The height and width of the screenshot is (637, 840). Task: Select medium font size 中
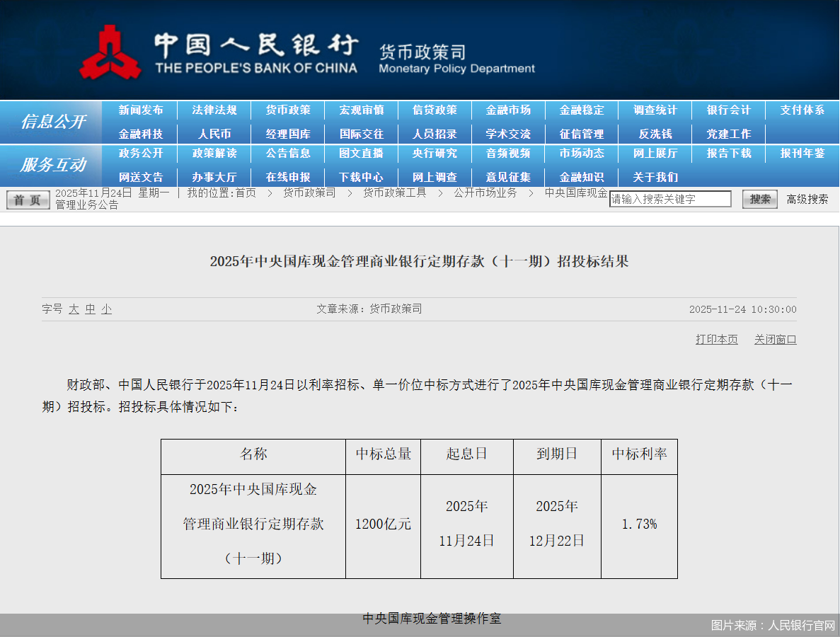point(89,309)
